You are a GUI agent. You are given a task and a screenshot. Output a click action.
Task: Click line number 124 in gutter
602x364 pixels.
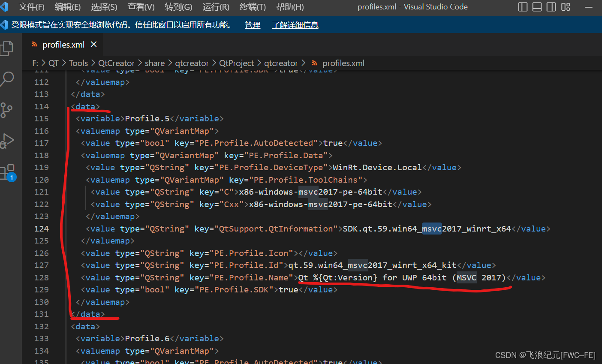pos(42,229)
